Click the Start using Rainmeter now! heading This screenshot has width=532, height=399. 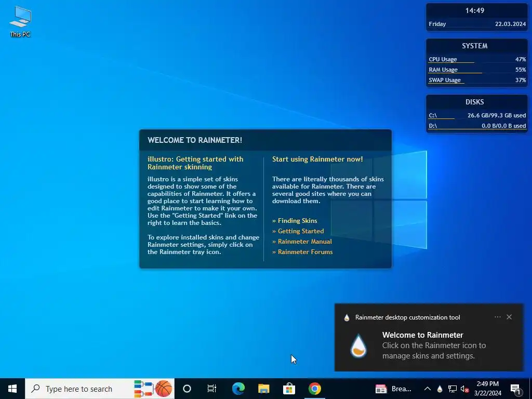click(x=317, y=159)
